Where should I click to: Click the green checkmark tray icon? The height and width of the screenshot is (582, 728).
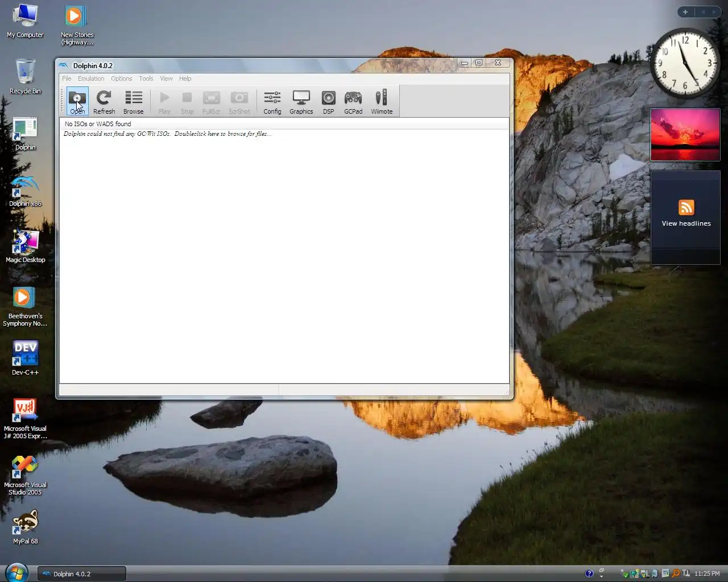[x=624, y=573]
